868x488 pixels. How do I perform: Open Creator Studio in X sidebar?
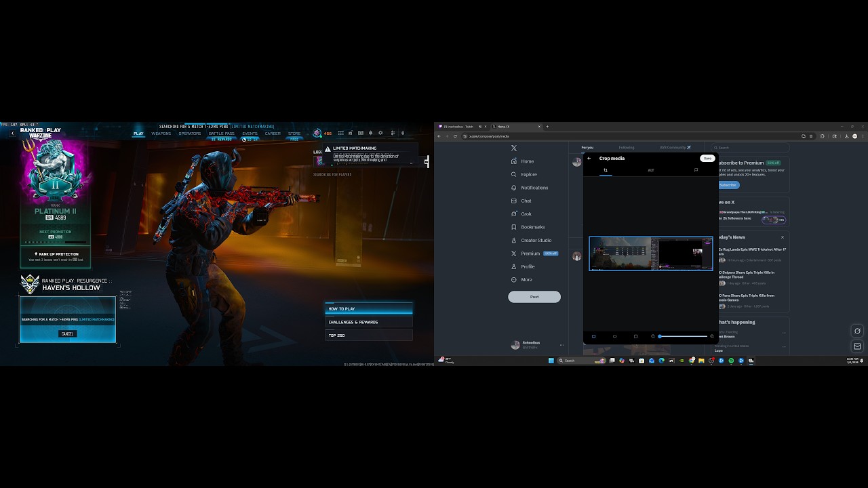click(x=530, y=240)
